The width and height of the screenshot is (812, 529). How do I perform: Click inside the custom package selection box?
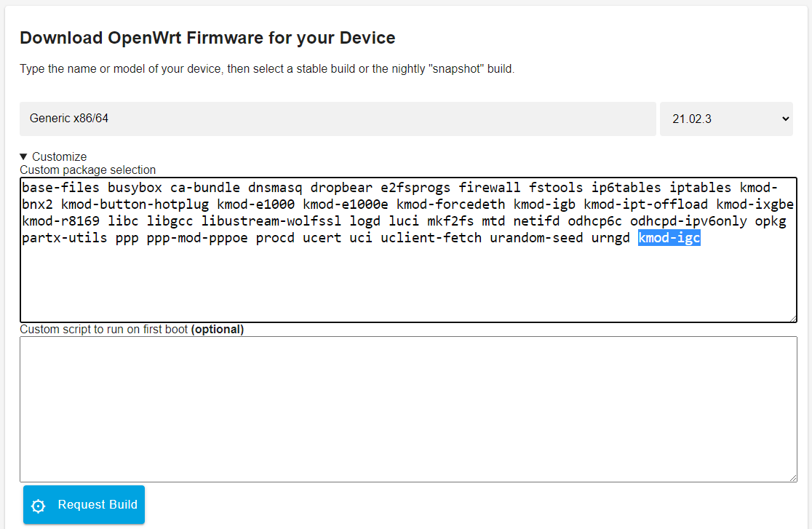(x=407, y=284)
